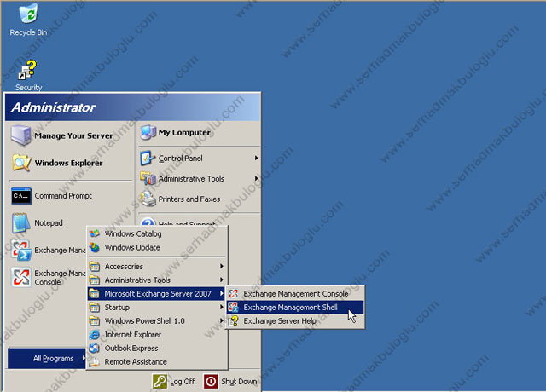Viewport: 546px width, 392px height.
Task: Expand the Startup submenu arrow
Action: [222, 307]
